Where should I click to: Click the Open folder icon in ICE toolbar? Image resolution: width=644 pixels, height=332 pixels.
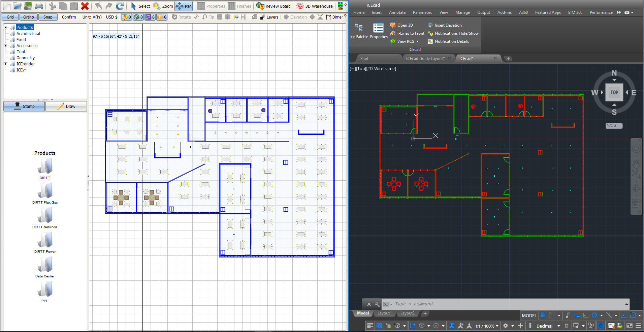click(18, 6)
